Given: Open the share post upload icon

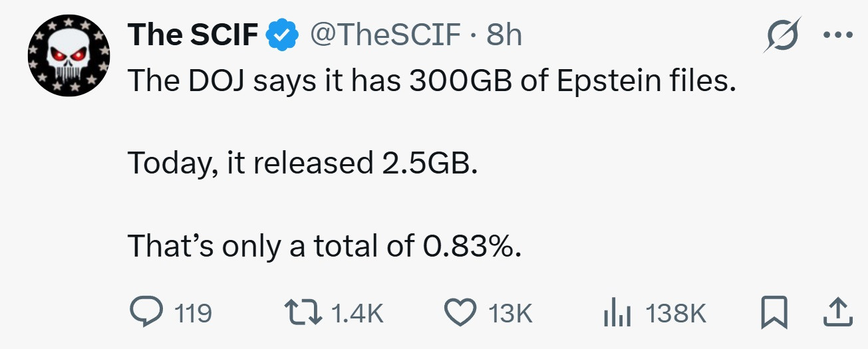Looking at the screenshot, I should click(837, 312).
